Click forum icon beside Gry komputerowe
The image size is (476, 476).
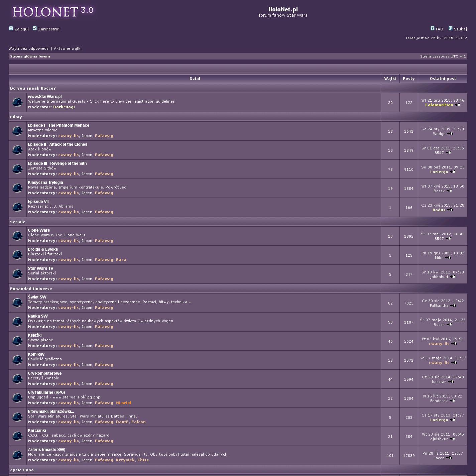pos(17,379)
